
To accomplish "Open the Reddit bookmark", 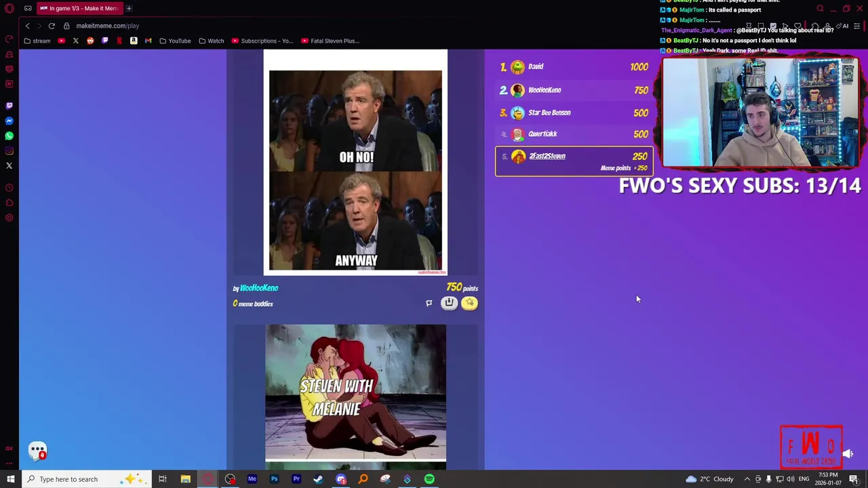I will (x=90, y=41).
